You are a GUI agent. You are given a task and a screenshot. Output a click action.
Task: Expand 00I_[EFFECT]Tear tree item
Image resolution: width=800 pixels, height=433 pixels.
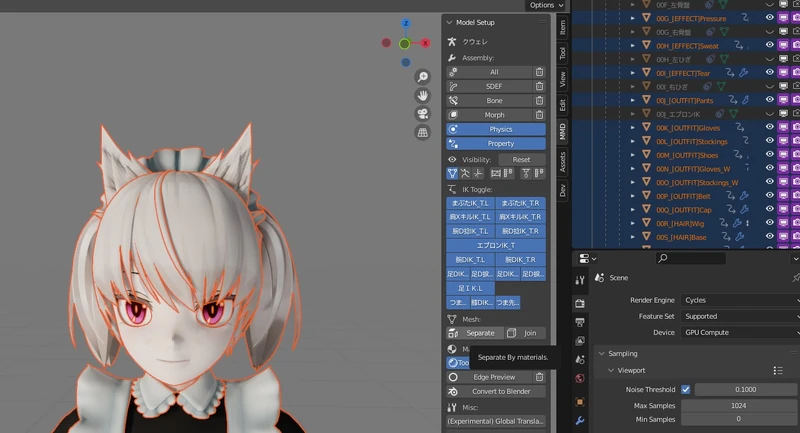(x=633, y=73)
